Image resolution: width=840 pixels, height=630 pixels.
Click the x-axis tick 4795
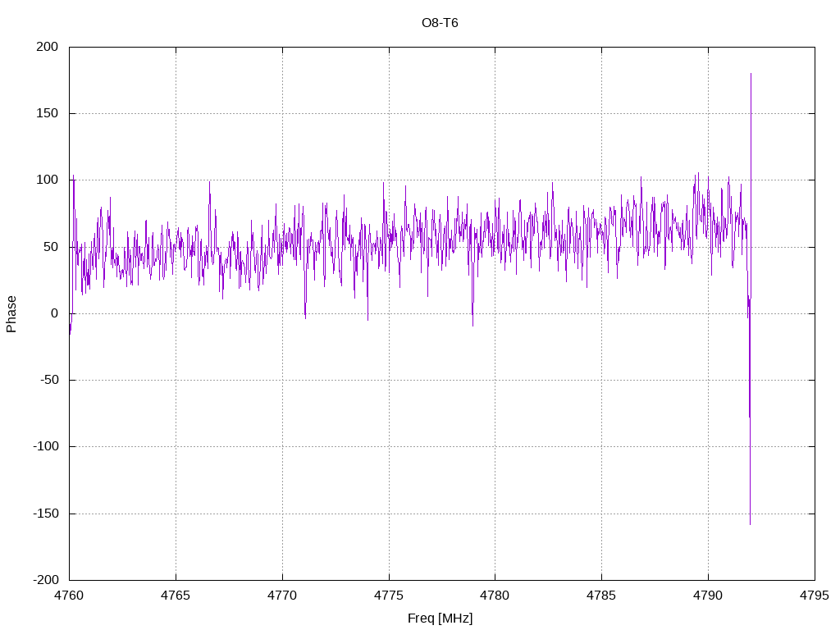pyautogui.click(x=815, y=596)
